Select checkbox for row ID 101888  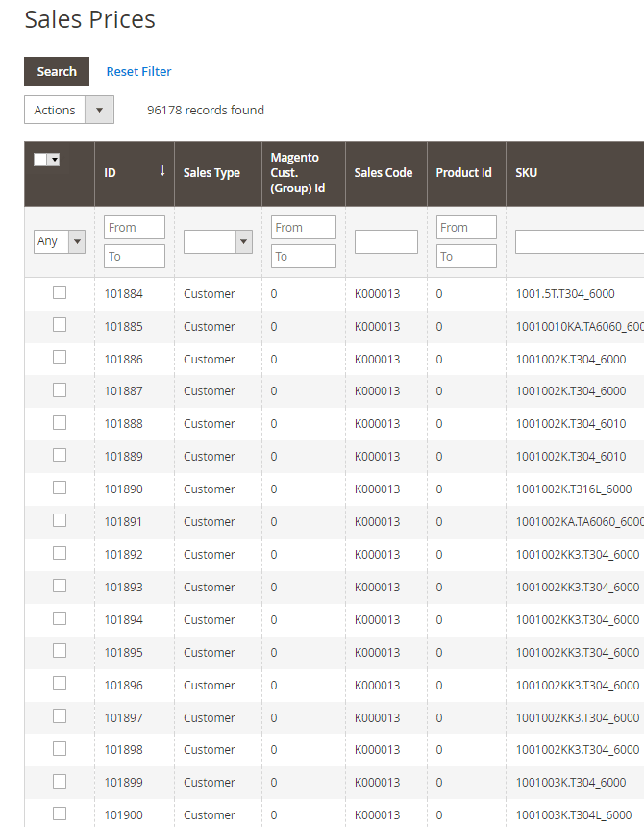pyautogui.click(x=60, y=422)
